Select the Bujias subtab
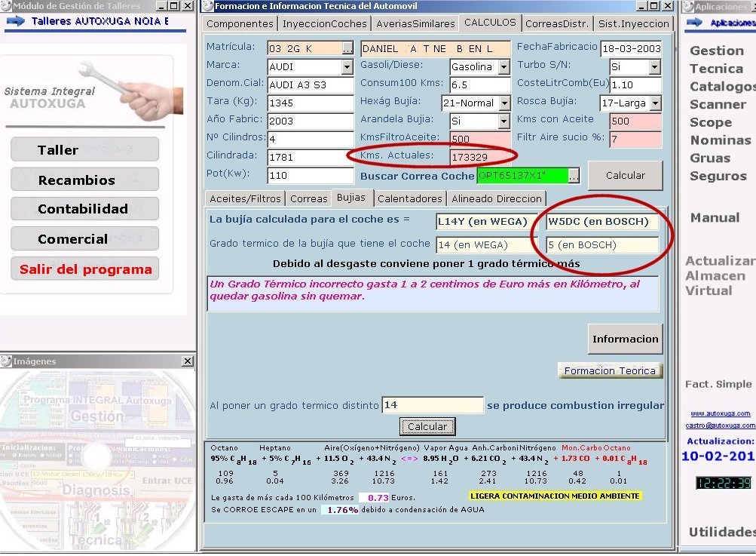 351,198
